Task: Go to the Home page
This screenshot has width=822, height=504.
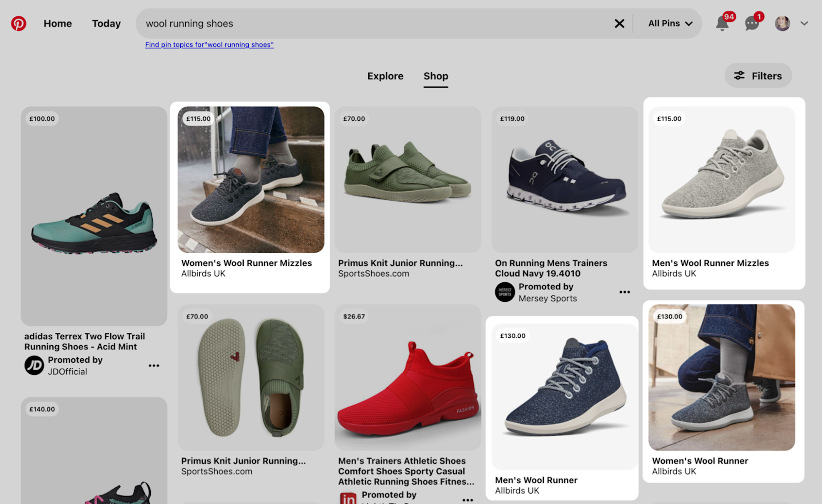Action: click(x=57, y=23)
